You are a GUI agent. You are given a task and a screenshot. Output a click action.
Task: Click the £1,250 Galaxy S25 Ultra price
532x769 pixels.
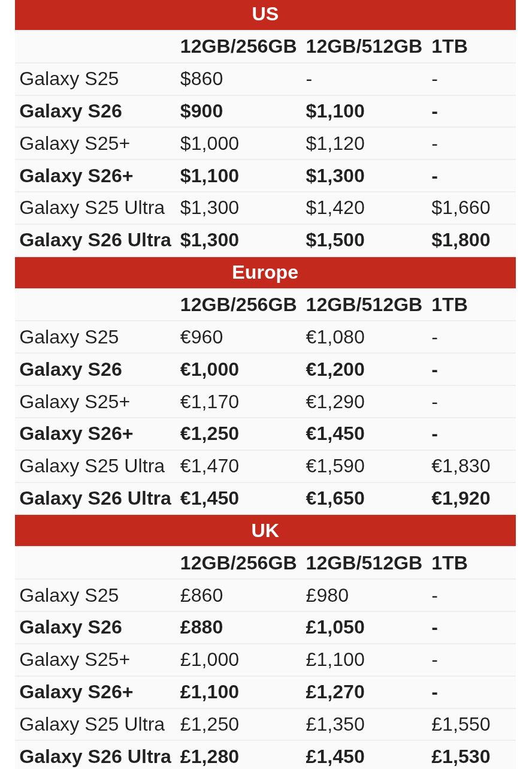point(210,724)
